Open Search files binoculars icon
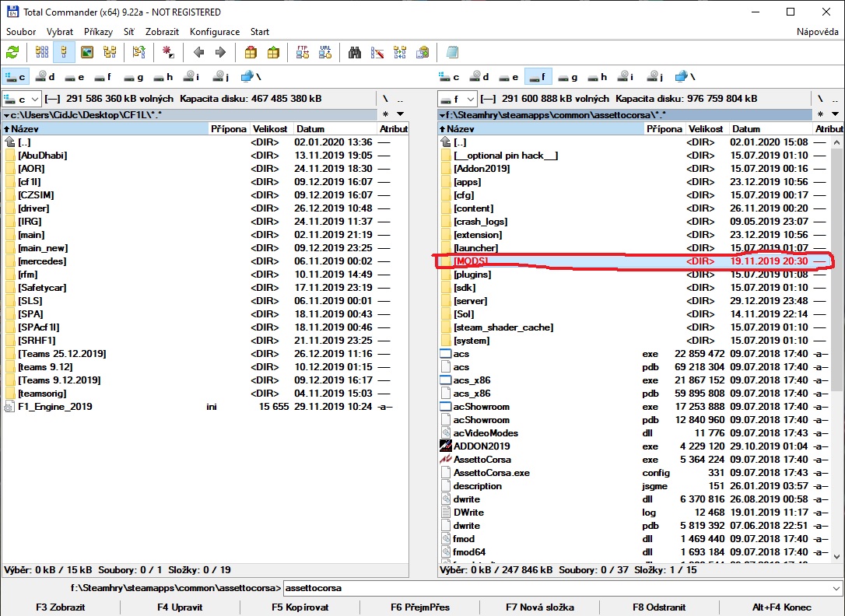845x616 pixels. (x=355, y=52)
